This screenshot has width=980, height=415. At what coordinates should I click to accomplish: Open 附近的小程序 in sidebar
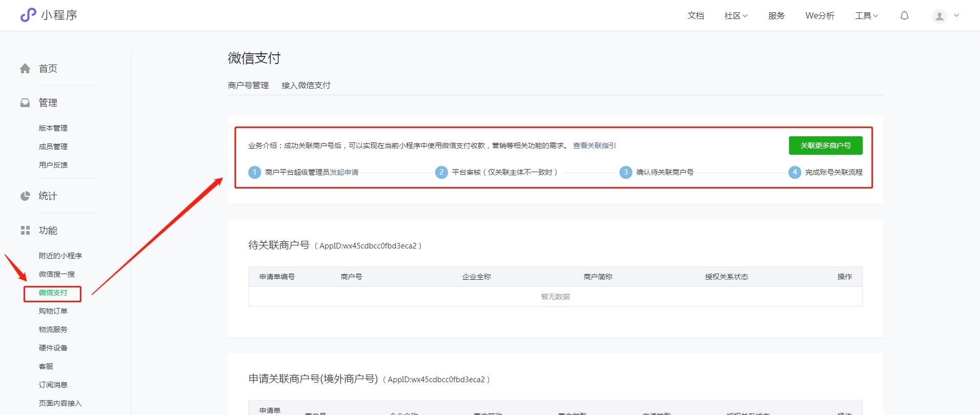[60, 256]
